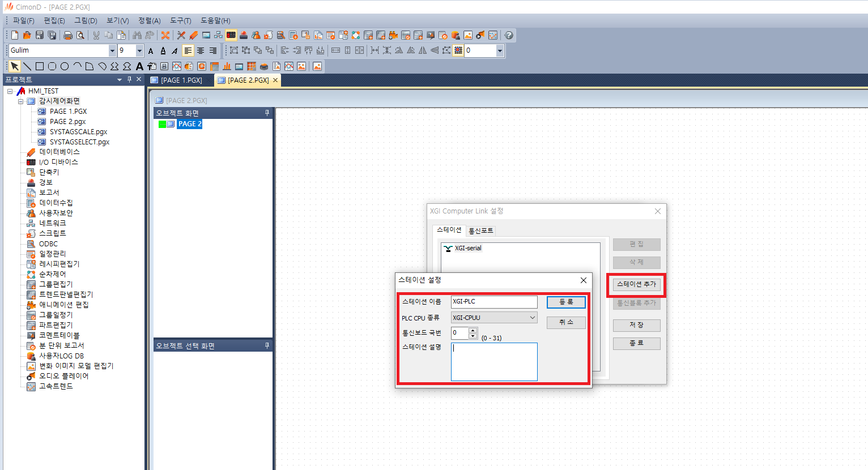Pin the 프로젝트 panel
868x470 pixels.
[x=129, y=79]
